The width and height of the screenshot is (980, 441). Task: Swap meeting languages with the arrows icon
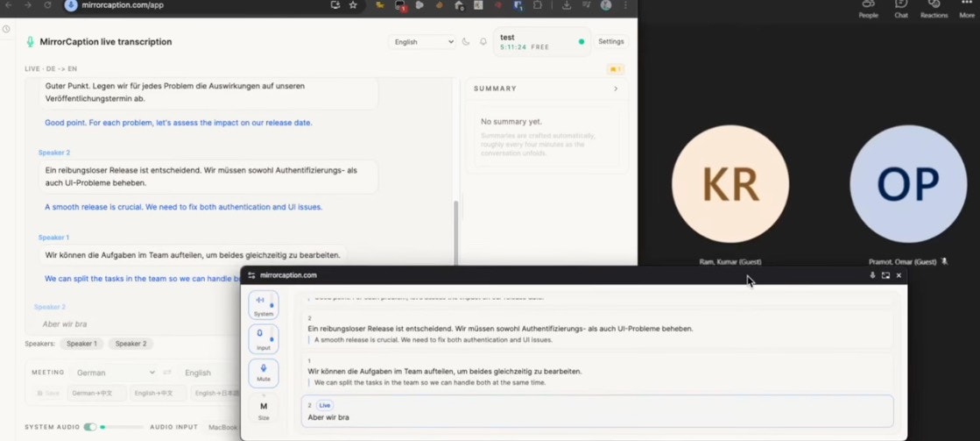[x=167, y=373]
